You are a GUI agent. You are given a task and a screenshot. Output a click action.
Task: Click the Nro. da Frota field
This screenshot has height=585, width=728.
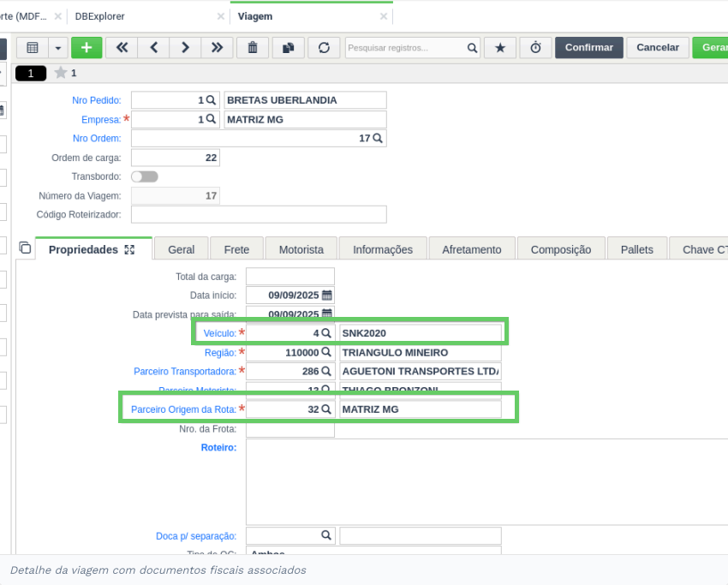pos(290,429)
